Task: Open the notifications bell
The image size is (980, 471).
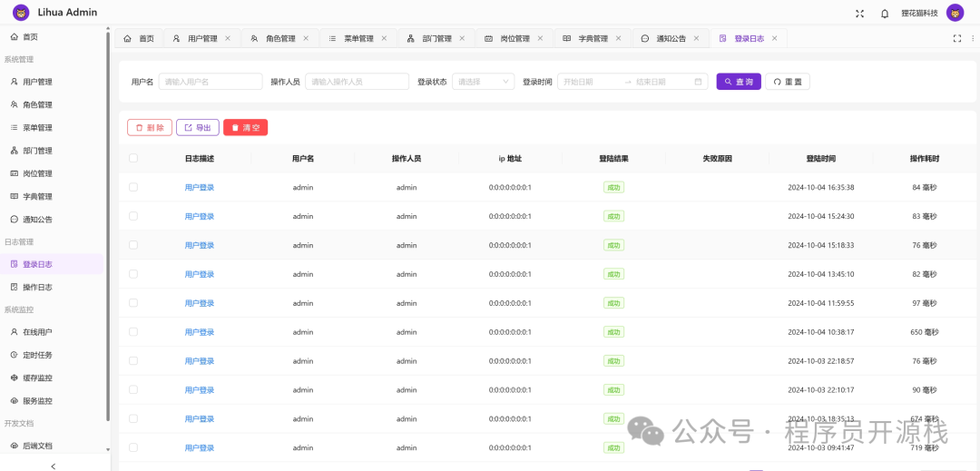Action: coord(885,13)
